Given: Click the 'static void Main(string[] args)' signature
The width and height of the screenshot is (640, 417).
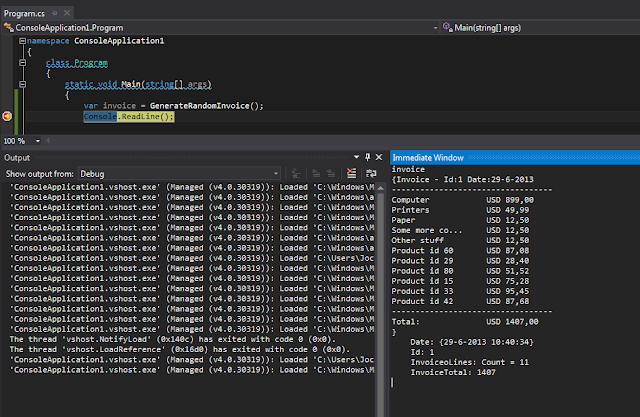Looking at the screenshot, I should point(138,84).
